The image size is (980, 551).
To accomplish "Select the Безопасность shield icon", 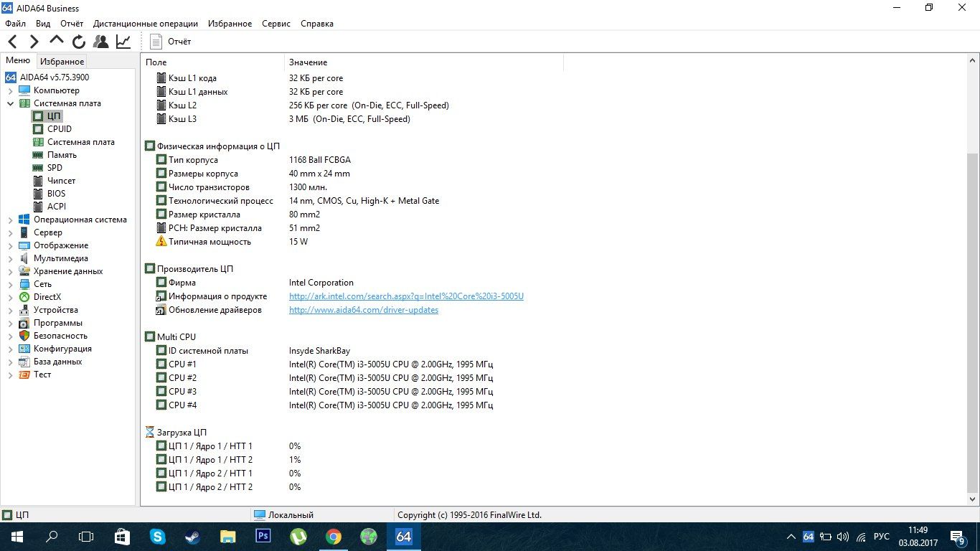I will 24,336.
